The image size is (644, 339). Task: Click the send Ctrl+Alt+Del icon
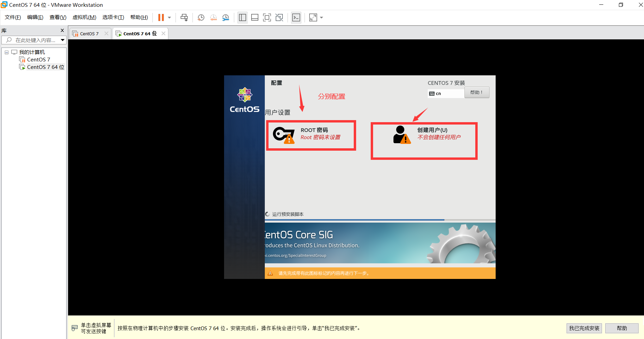pyautogui.click(x=184, y=17)
